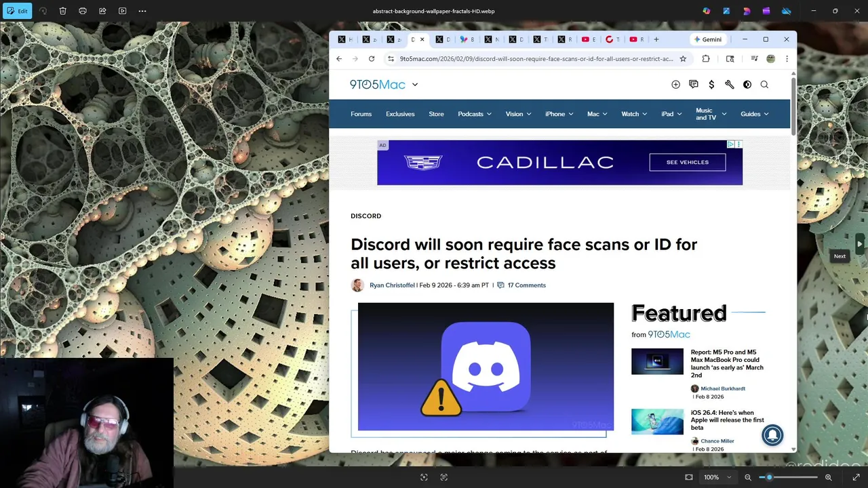
Task: Enter fullscreen with the expand arrows icon
Action: tap(856, 477)
